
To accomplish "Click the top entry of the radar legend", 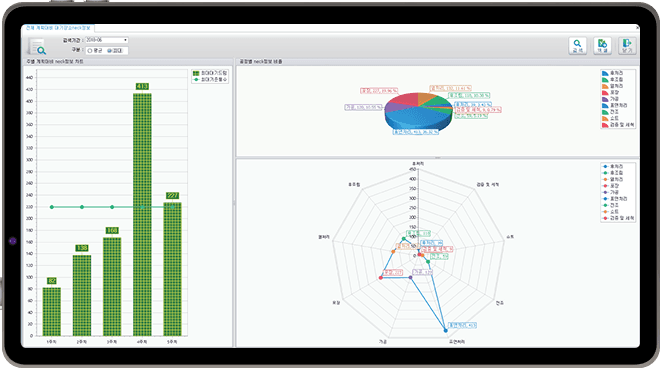I will coord(612,166).
